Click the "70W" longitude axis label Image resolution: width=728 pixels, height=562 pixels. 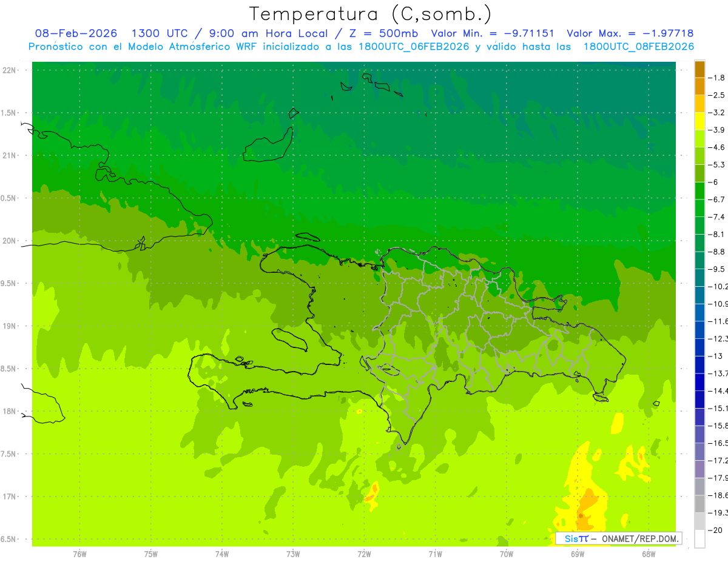pyautogui.click(x=507, y=554)
